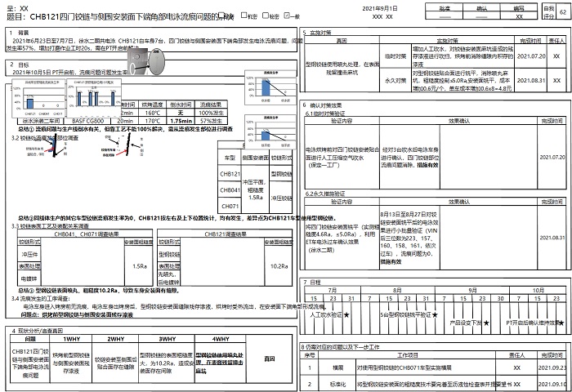572x392 pixels.
Task: Tick the 秘密 checkbox
Action: pyautogui.click(x=266, y=16)
